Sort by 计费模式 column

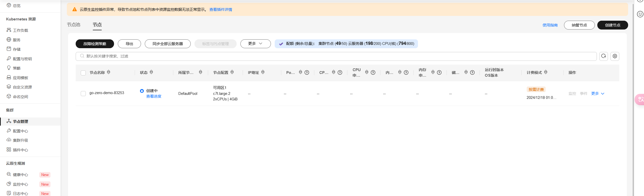(546, 72)
